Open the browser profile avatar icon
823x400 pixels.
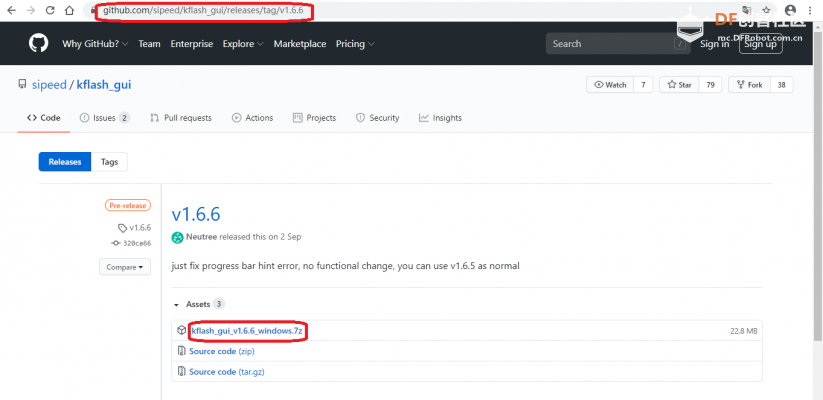click(x=790, y=10)
